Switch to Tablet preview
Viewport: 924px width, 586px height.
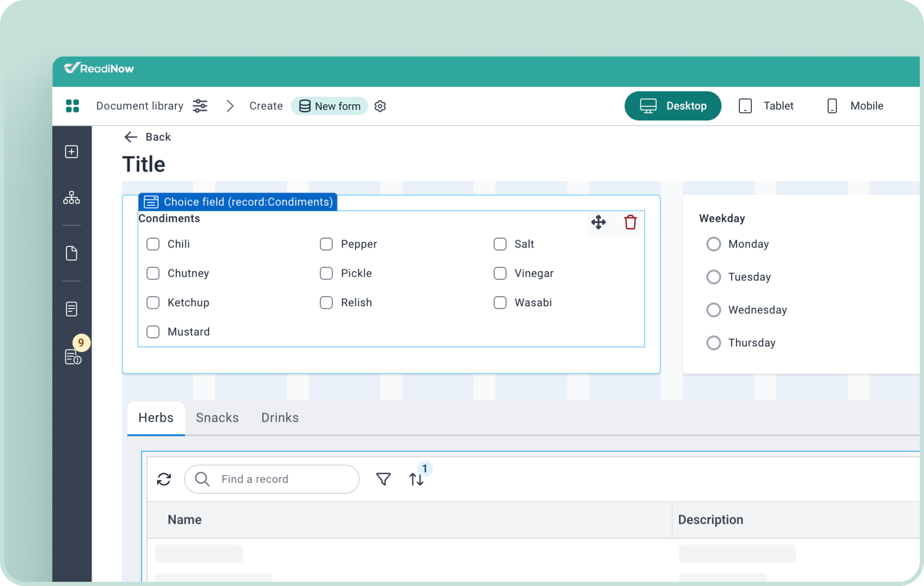coord(766,106)
